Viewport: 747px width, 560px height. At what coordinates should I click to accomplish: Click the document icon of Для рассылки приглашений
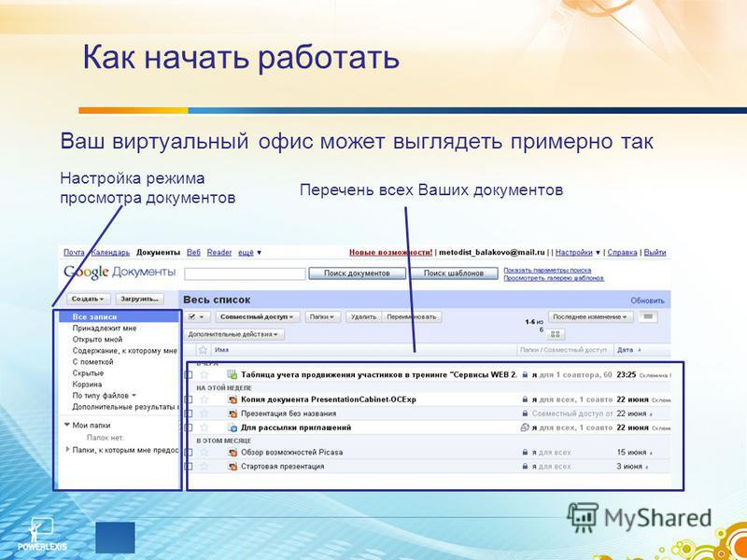233,427
